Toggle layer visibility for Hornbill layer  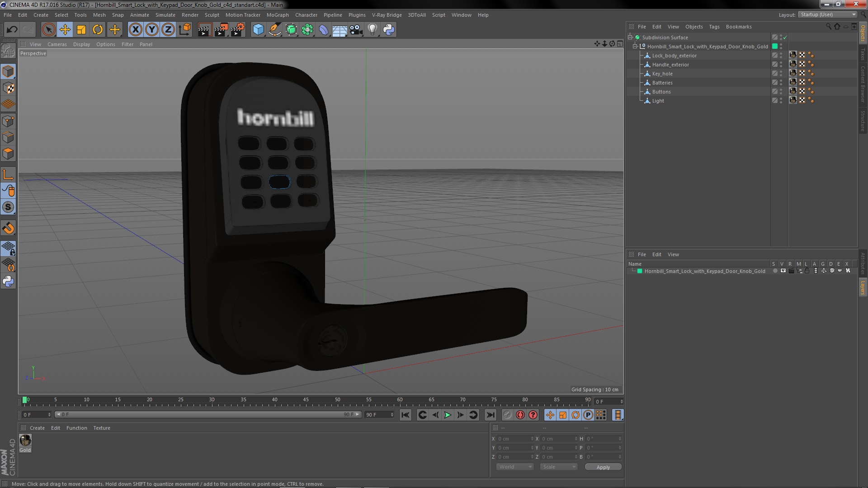coord(783,271)
